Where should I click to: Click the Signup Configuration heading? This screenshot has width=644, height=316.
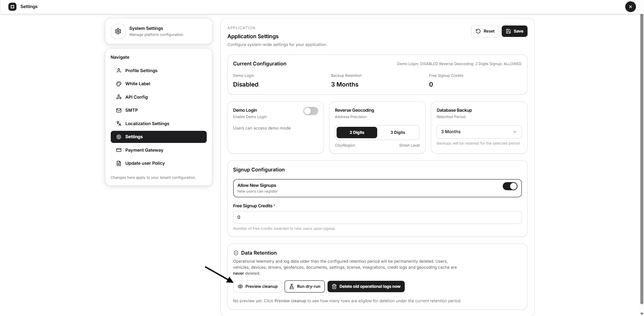coord(259,170)
